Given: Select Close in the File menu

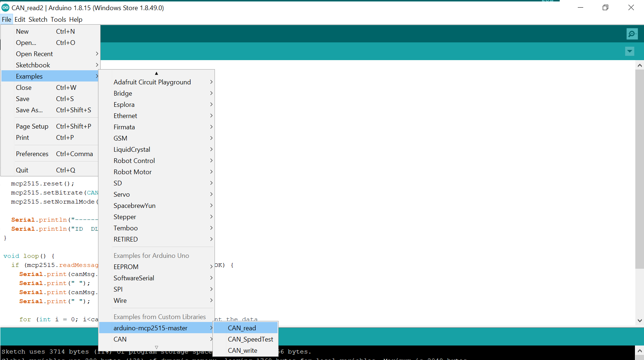Looking at the screenshot, I should coord(50,88).
